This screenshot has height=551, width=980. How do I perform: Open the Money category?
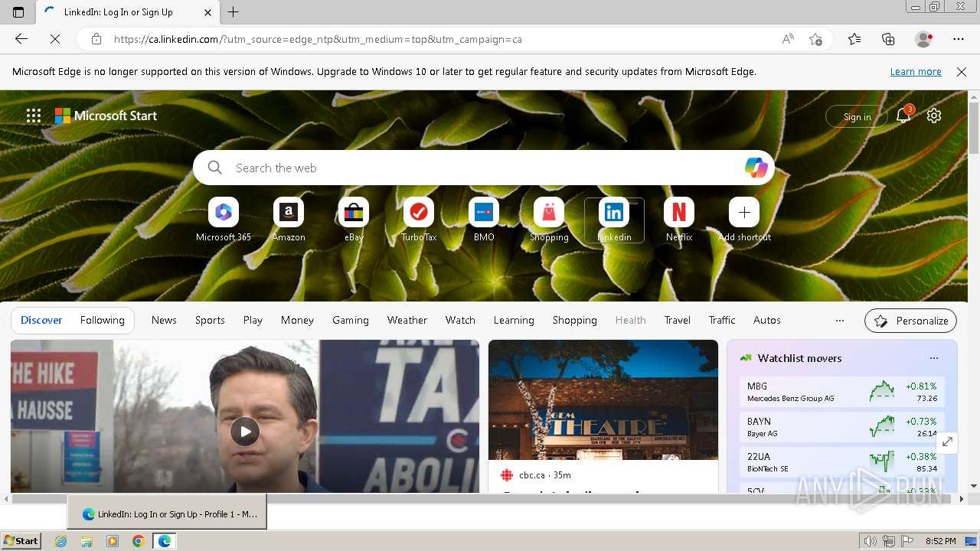pos(297,321)
